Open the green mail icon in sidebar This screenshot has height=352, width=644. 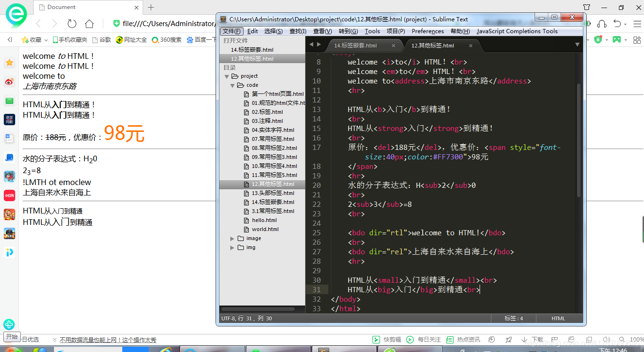(9, 101)
